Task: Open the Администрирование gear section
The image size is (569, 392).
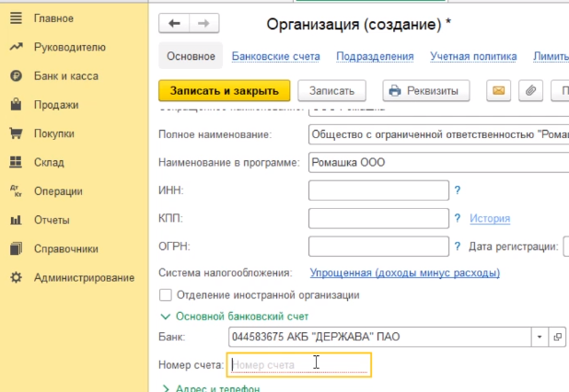Action: point(84,277)
